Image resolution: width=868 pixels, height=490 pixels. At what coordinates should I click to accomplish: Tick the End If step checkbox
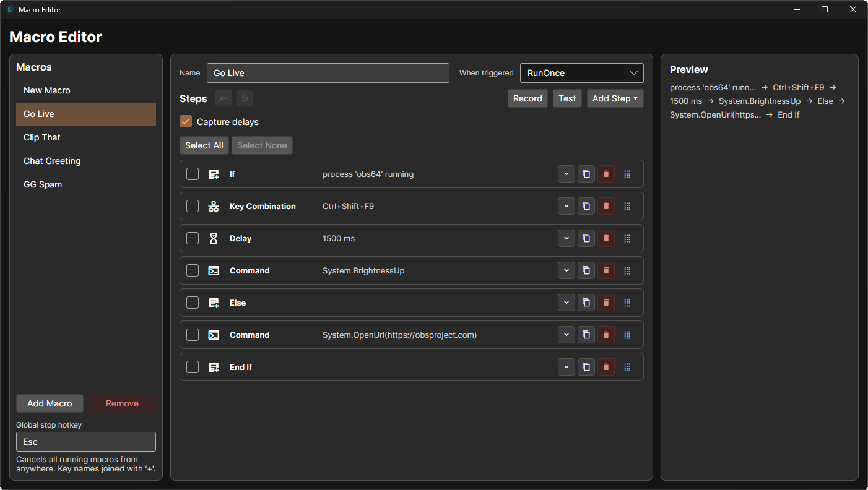pos(193,367)
